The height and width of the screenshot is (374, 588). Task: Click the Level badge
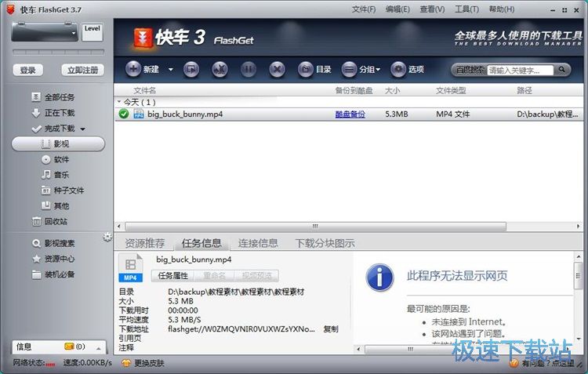(93, 32)
